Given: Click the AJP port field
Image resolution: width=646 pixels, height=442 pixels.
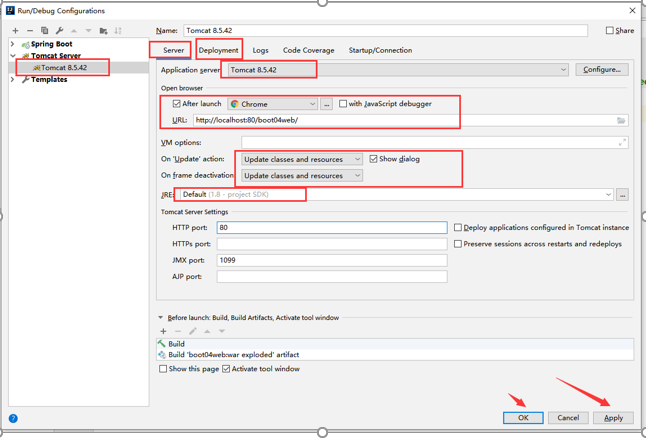Looking at the screenshot, I should pyautogui.click(x=332, y=277).
